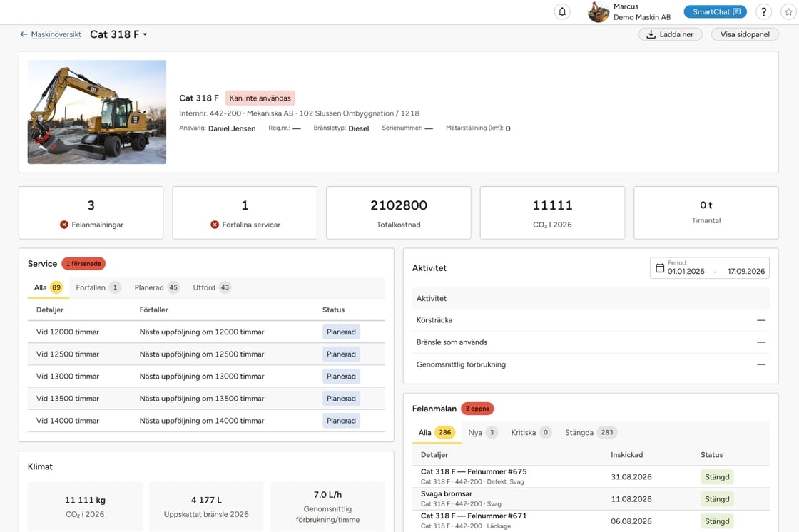This screenshot has width=799, height=532.
Task: Open fault report Felnummer #675
Action: click(591, 477)
